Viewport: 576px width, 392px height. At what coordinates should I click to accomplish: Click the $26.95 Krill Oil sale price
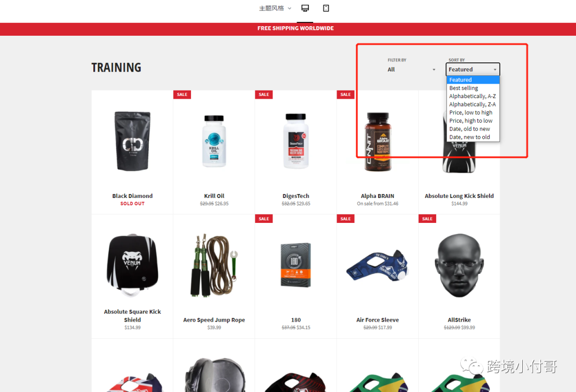click(222, 204)
